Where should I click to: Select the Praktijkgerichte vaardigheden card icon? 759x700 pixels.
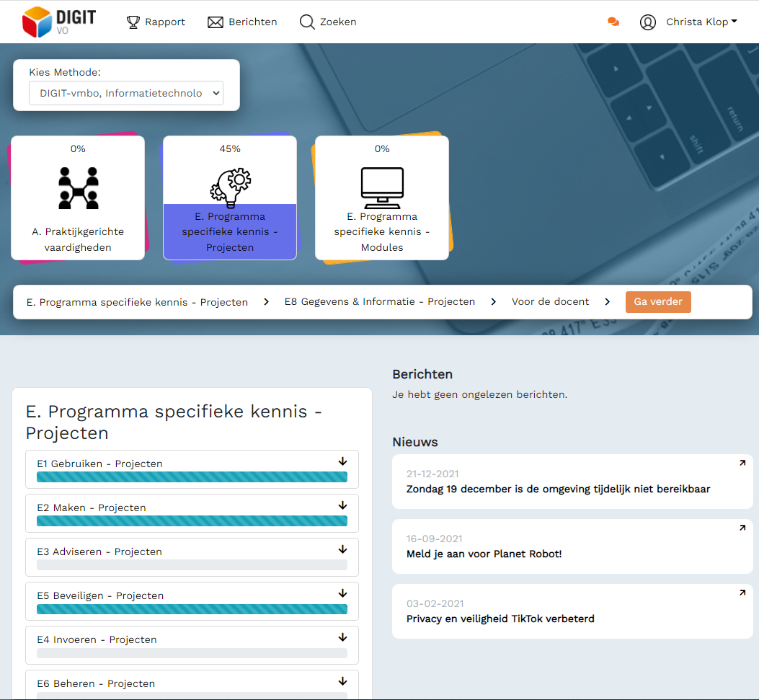coord(77,186)
